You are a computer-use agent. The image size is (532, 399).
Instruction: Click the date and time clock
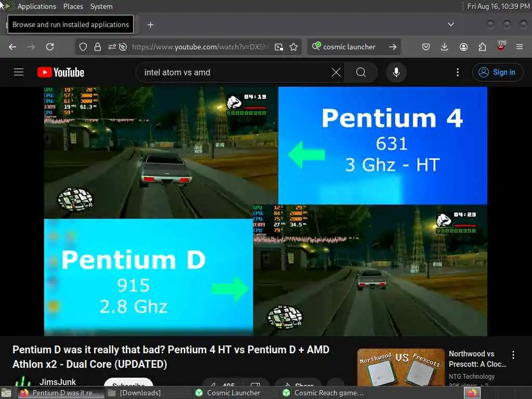coord(498,6)
